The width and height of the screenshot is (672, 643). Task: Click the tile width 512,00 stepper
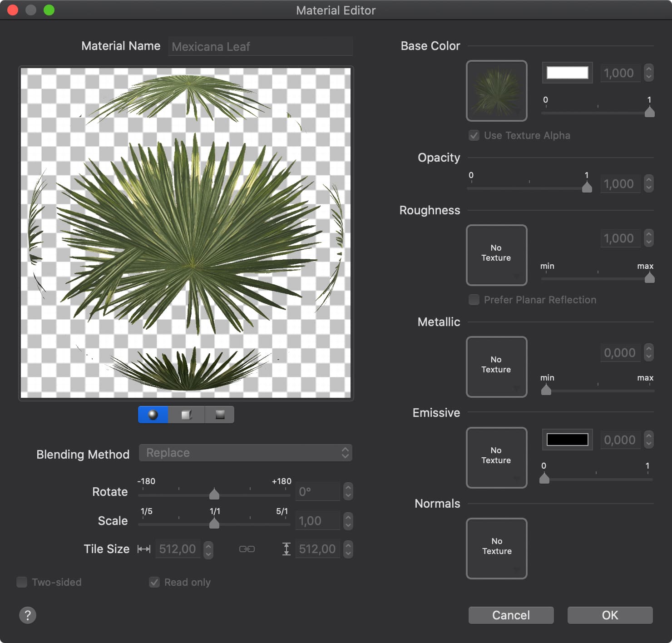tap(208, 549)
